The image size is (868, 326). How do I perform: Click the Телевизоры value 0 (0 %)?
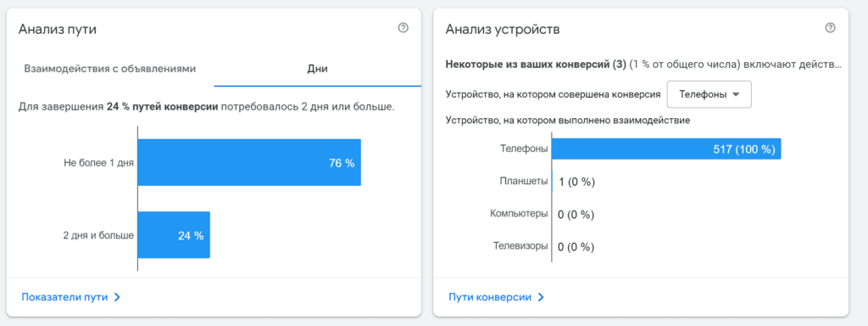click(x=576, y=247)
